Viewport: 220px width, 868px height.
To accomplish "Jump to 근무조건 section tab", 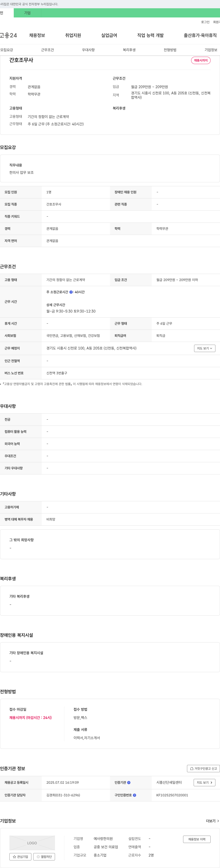I will point(47,50).
